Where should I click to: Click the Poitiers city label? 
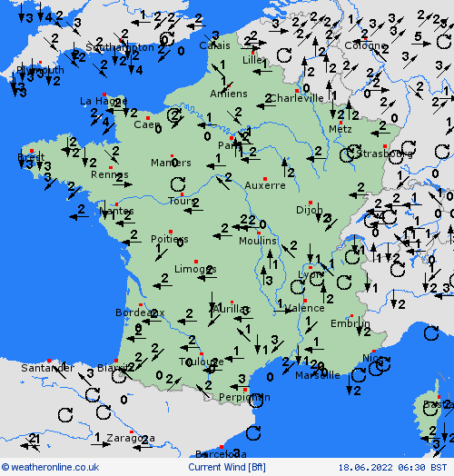[x=169, y=239]
